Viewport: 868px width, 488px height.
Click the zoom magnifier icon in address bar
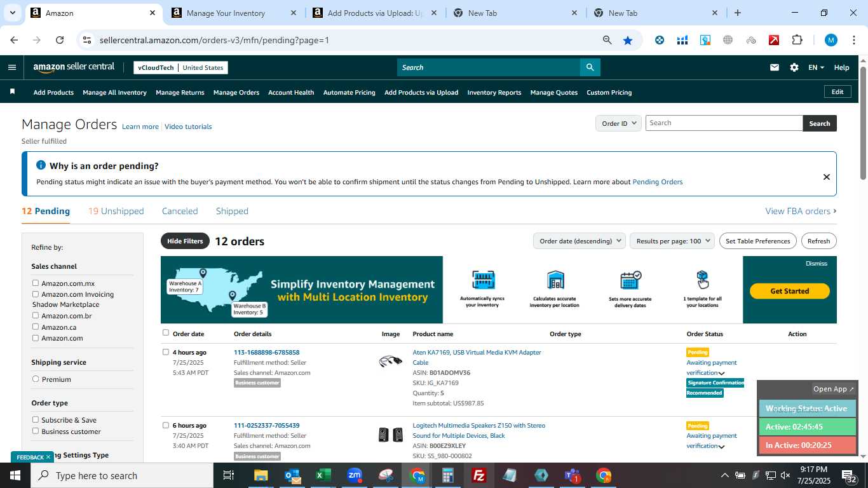pos(607,40)
